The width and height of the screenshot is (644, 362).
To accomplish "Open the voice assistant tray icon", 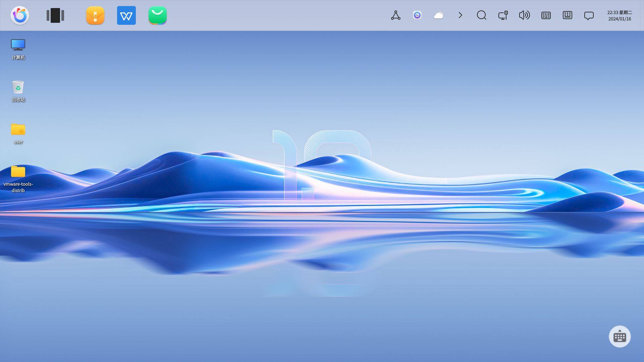I will click(x=417, y=15).
